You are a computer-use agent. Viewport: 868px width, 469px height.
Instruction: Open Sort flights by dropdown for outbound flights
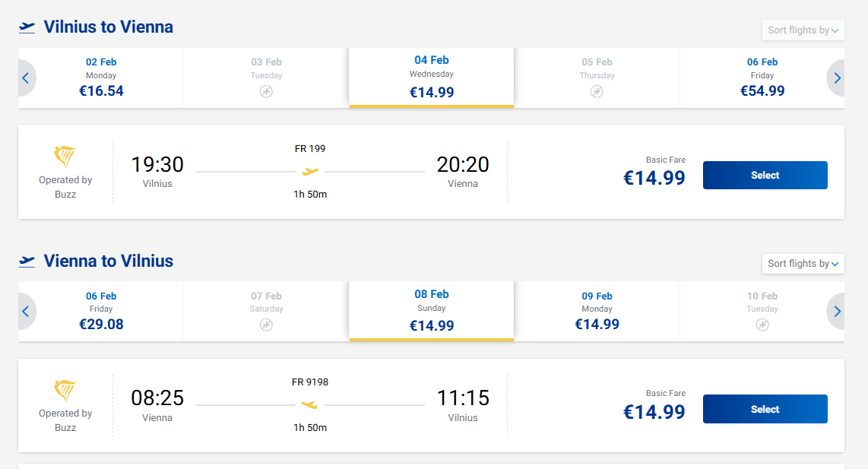(803, 30)
